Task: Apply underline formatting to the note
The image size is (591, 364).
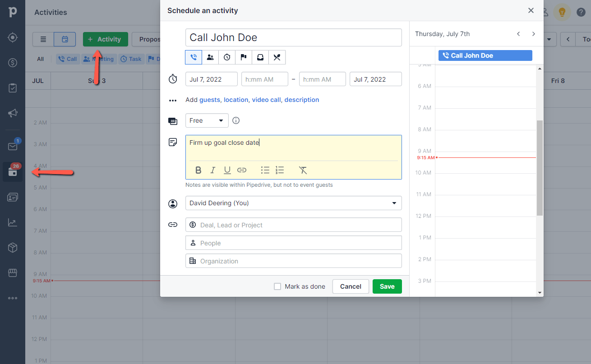Action: point(227,170)
